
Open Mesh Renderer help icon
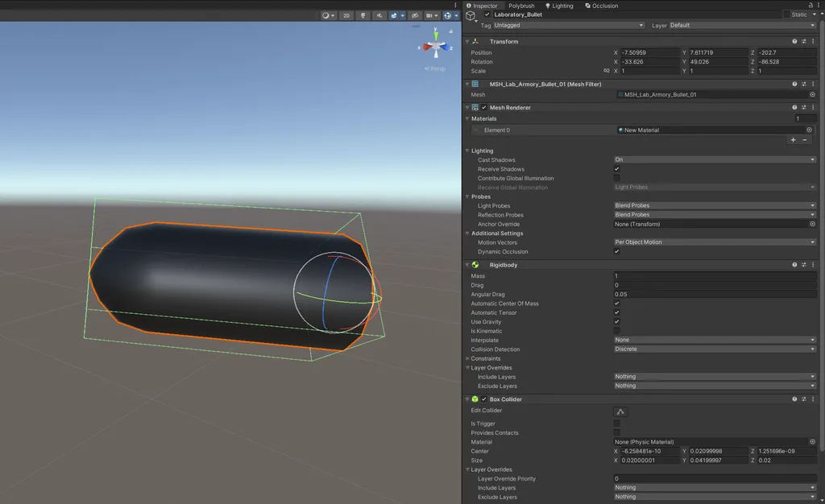[794, 107]
